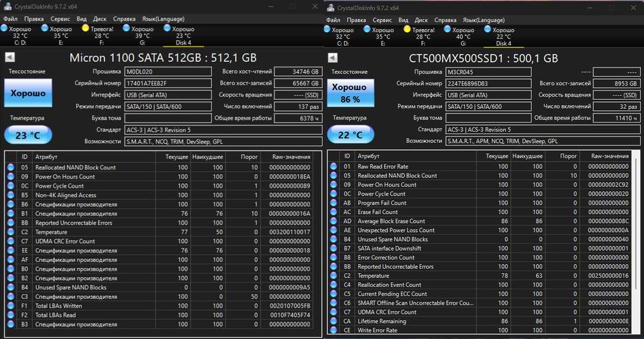Click the right window CrystalDiskInfo title bar icon
644x339 pixels.
click(330, 7)
